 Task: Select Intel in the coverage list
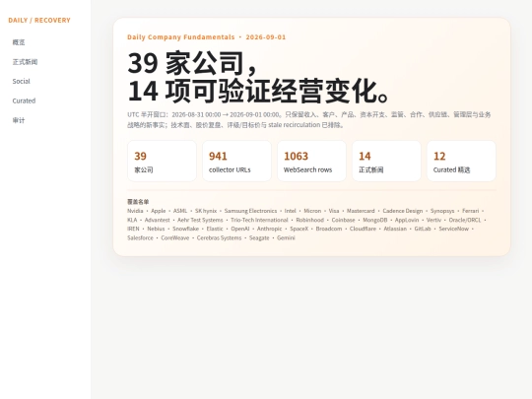(290, 211)
